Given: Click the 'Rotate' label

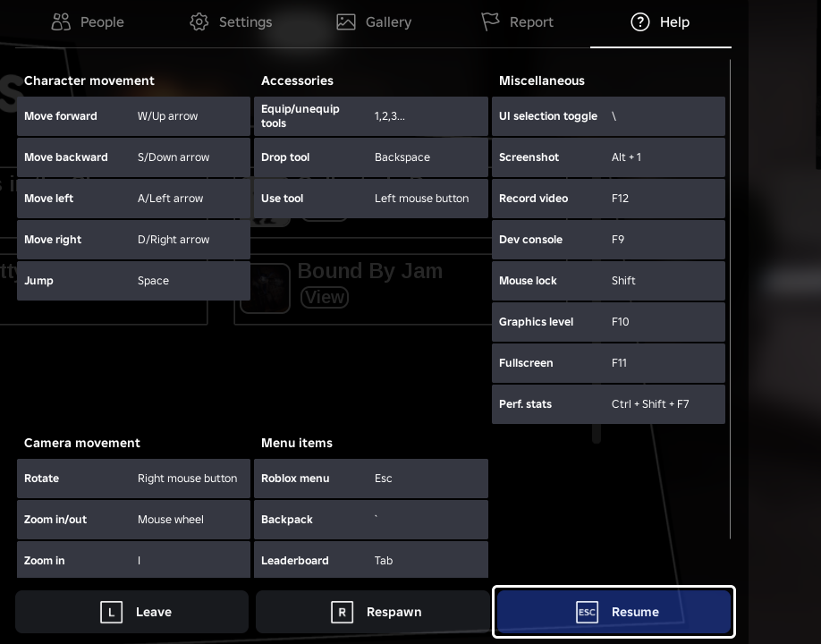Looking at the screenshot, I should coord(41,479).
